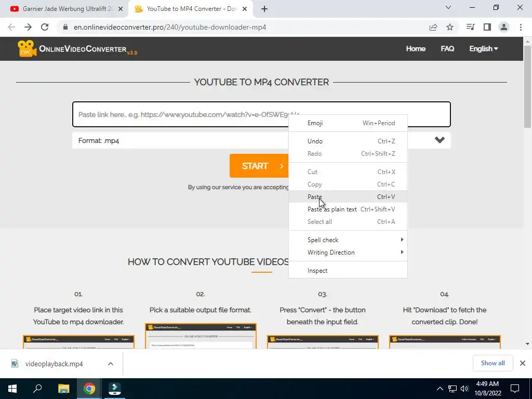Image resolution: width=532 pixels, height=399 pixels.
Task: Click the network status tray icon
Action: point(452,389)
